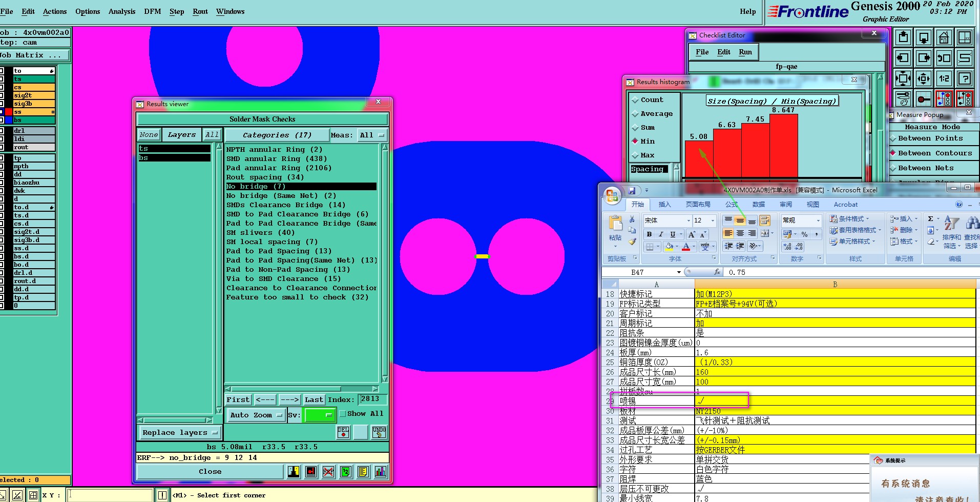This screenshot has width=980, height=502.
Task: Open the Meas: All dropdown
Action: point(372,135)
